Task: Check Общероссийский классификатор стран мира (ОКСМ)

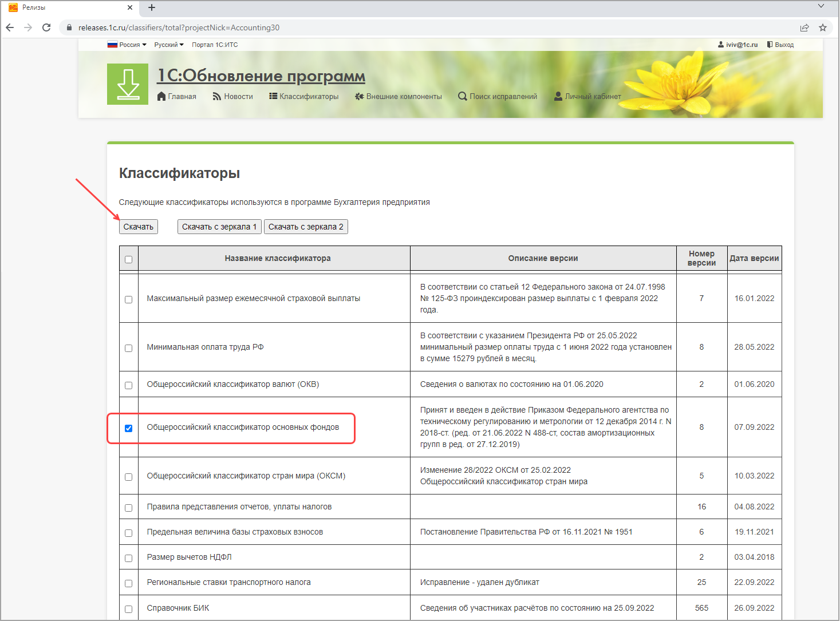Action: coord(128,477)
